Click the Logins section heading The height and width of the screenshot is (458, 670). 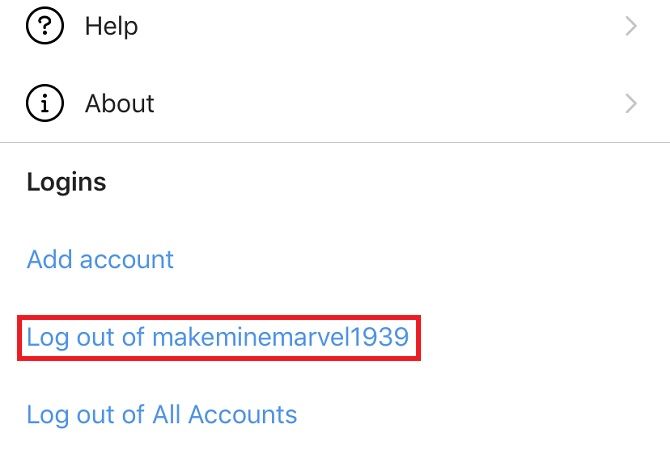66,182
